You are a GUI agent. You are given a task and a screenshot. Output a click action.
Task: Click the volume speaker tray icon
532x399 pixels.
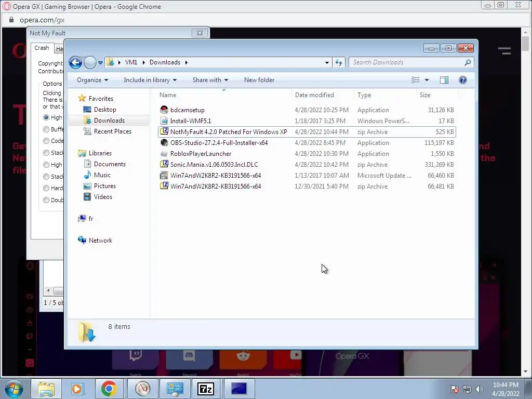pyautogui.click(x=480, y=389)
